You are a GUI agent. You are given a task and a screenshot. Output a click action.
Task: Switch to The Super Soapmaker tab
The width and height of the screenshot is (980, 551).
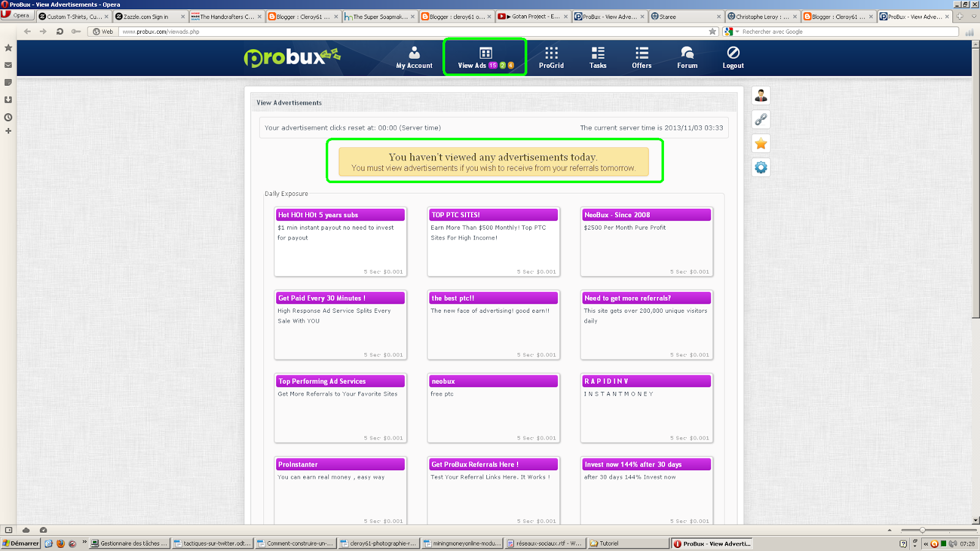(x=379, y=17)
